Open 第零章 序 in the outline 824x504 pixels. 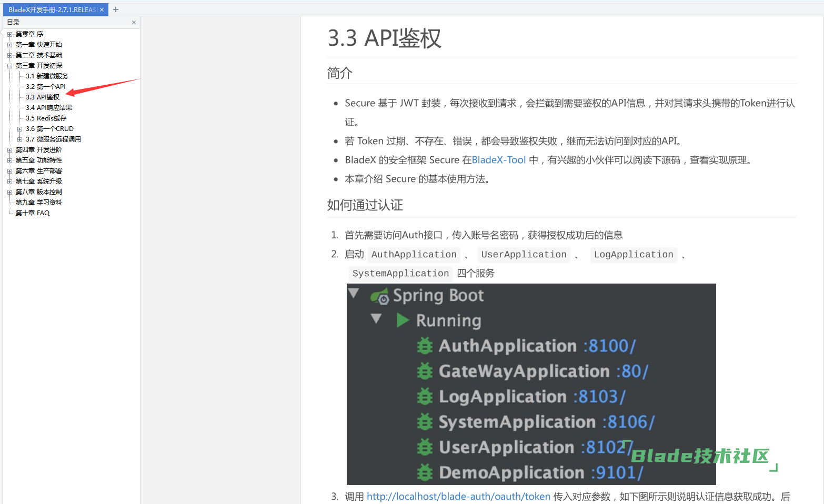pyautogui.click(x=29, y=34)
